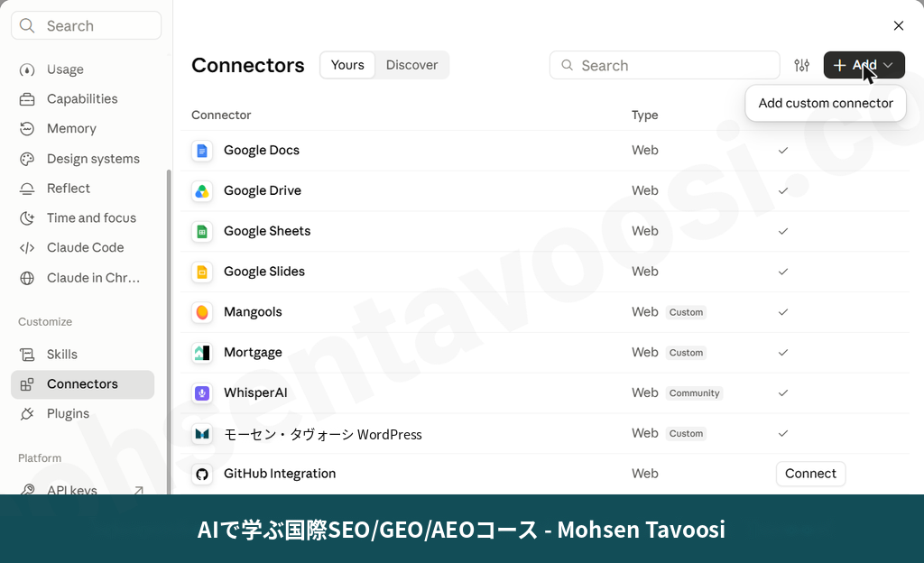The width and height of the screenshot is (924, 563).
Task: Click the Google Drive connector icon
Action: pos(202,191)
